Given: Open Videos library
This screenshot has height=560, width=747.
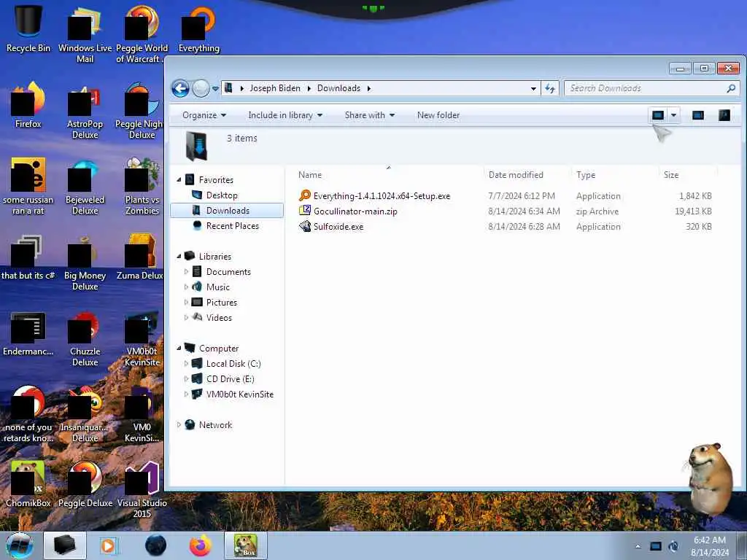Looking at the screenshot, I should tap(219, 318).
